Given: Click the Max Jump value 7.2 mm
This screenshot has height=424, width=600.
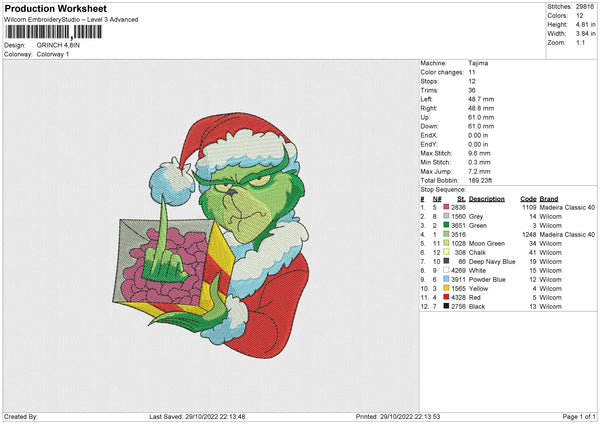Looking at the screenshot, I should 479,171.
